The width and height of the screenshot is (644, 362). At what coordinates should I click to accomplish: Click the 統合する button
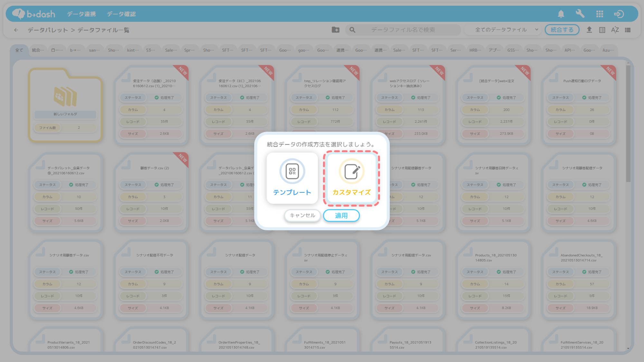(562, 30)
